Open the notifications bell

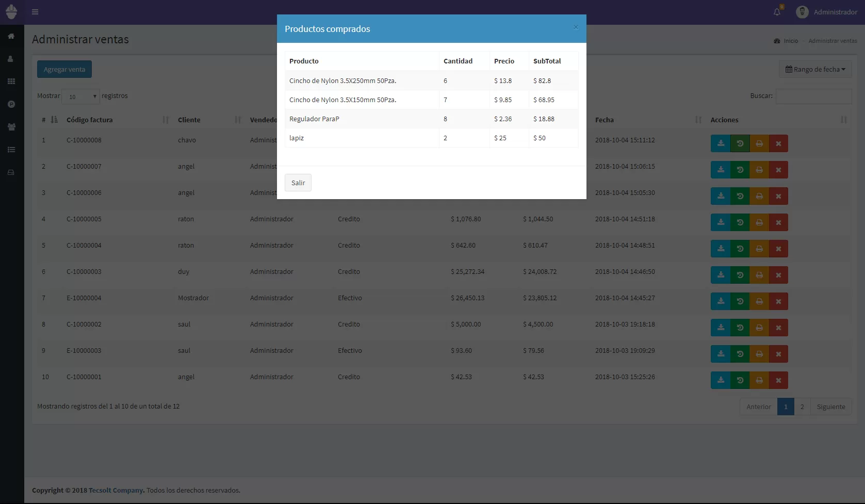tap(777, 12)
